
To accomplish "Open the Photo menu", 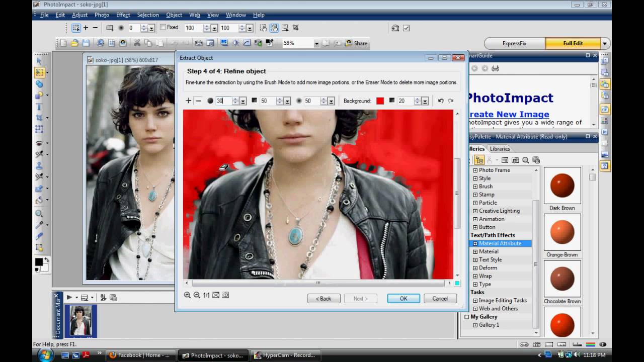I will [x=102, y=15].
